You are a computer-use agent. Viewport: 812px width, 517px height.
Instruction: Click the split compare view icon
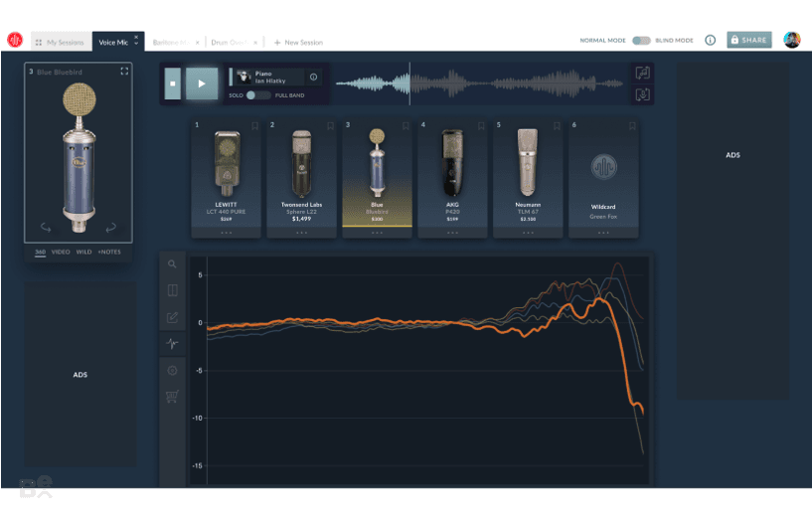coord(173,290)
